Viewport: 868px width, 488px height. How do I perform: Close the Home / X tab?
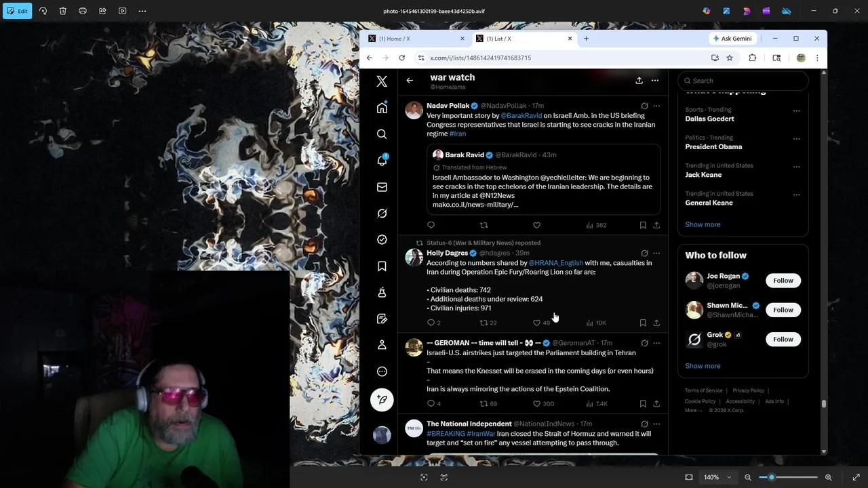[x=462, y=39]
